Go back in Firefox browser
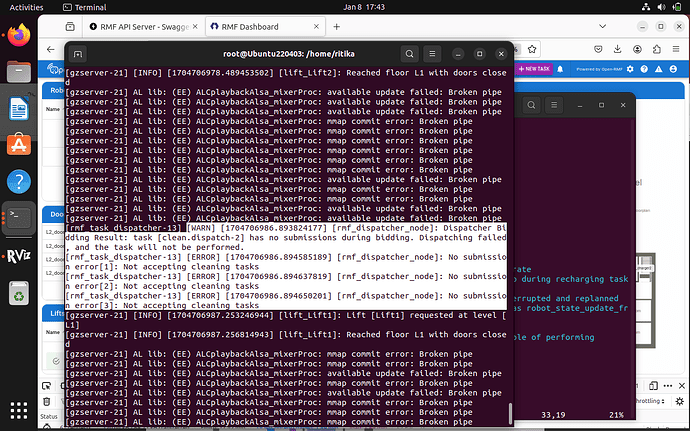690x431 pixels. 51,49
